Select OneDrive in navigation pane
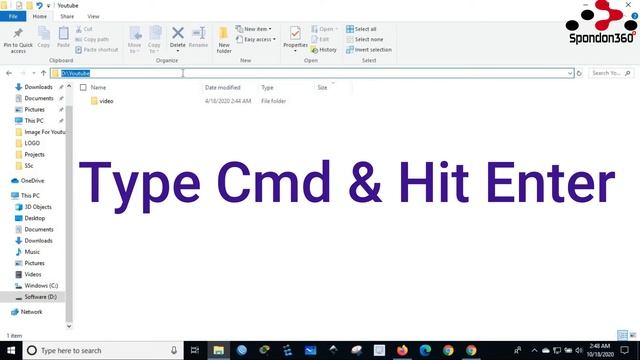The height and width of the screenshot is (360, 640). click(x=32, y=180)
